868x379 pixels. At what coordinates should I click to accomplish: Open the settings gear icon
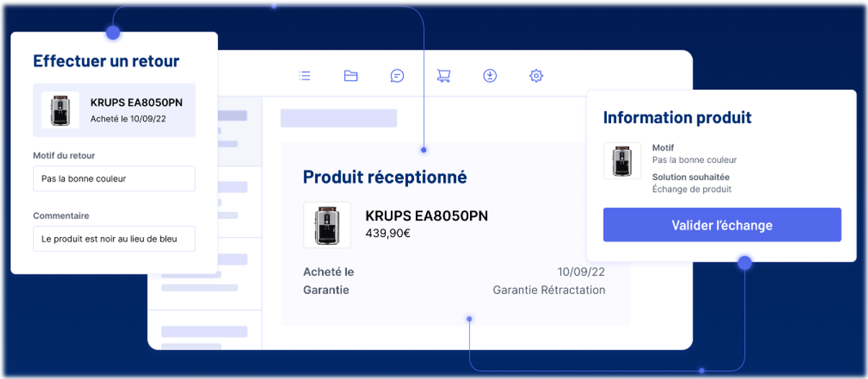[x=536, y=76]
